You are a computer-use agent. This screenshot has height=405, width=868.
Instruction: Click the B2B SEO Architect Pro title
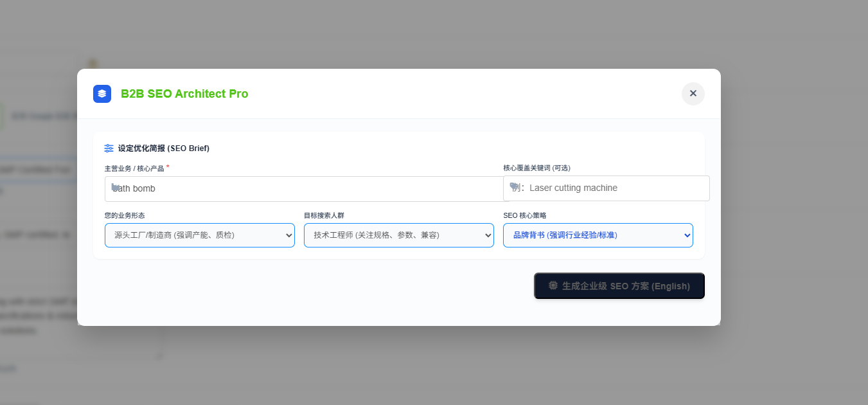tap(184, 94)
